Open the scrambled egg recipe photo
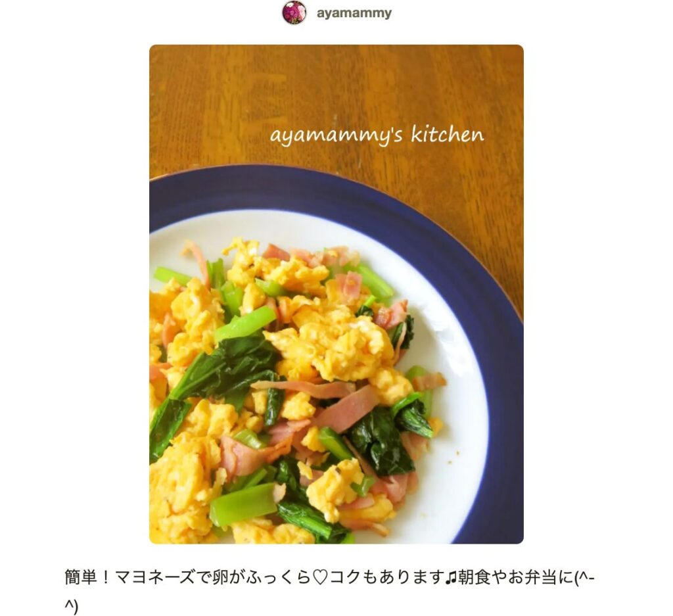The width and height of the screenshot is (673, 616). pyautogui.click(x=336, y=294)
